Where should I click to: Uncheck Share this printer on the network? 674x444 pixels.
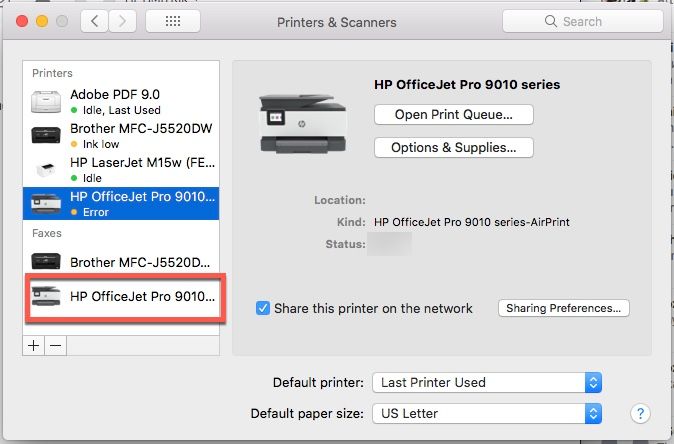(x=263, y=308)
